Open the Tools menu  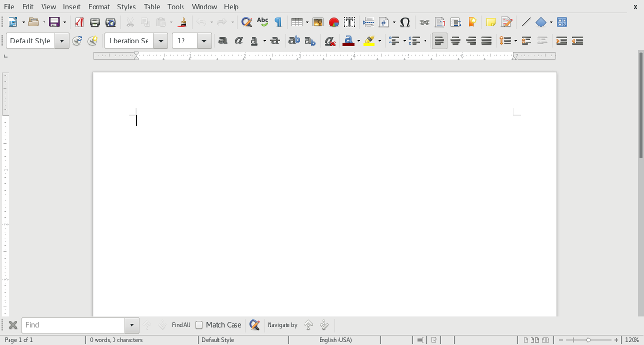(x=176, y=7)
